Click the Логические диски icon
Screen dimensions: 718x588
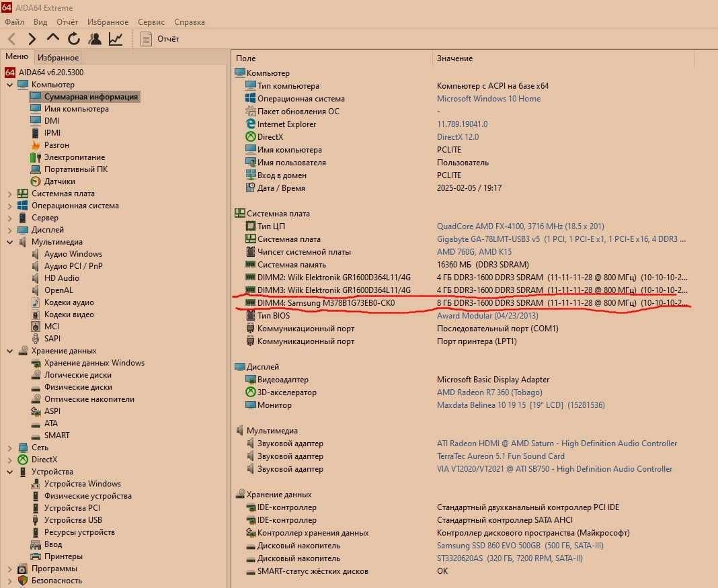[x=35, y=375]
